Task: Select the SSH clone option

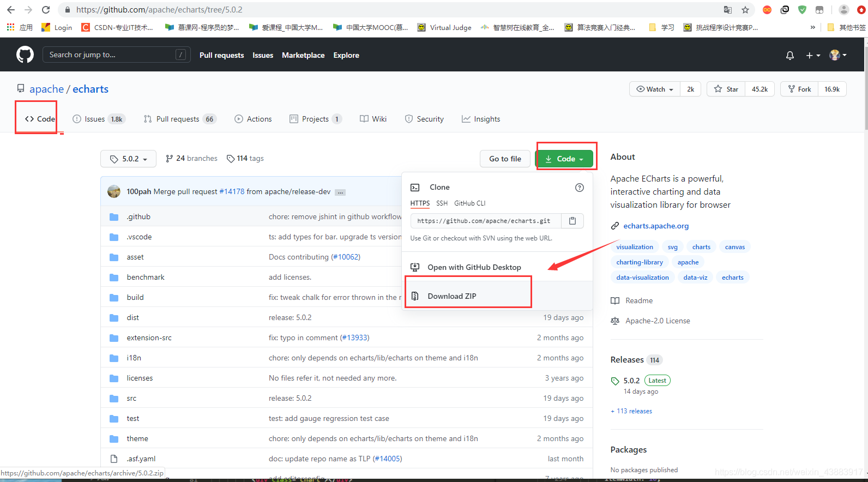Action: pos(442,203)
